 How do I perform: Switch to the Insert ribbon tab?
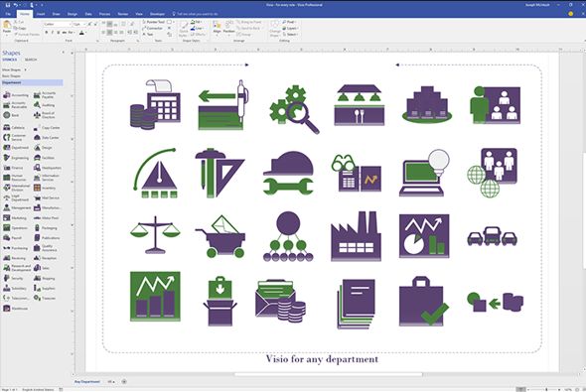click(x=41, y=14)
